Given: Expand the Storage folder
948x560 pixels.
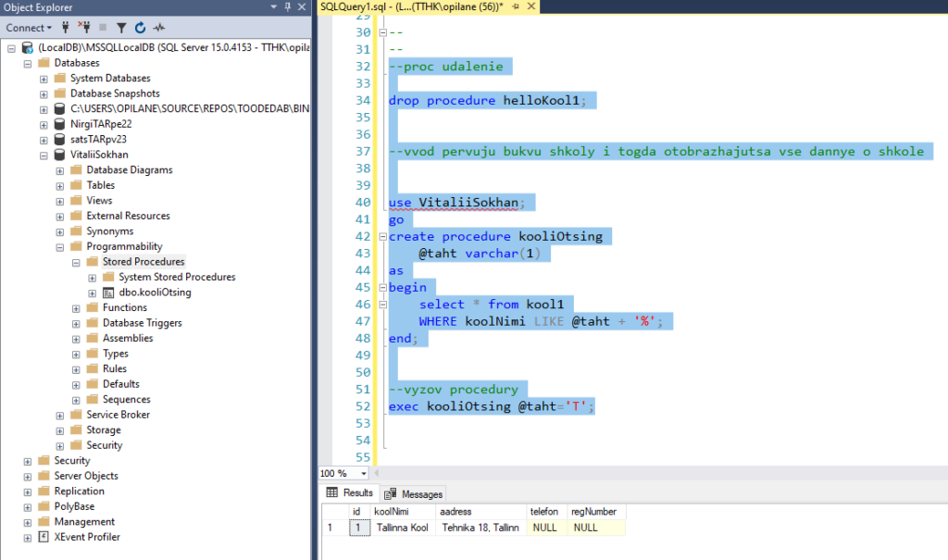Looking at the screenshot, I should [x=60, y=431].
